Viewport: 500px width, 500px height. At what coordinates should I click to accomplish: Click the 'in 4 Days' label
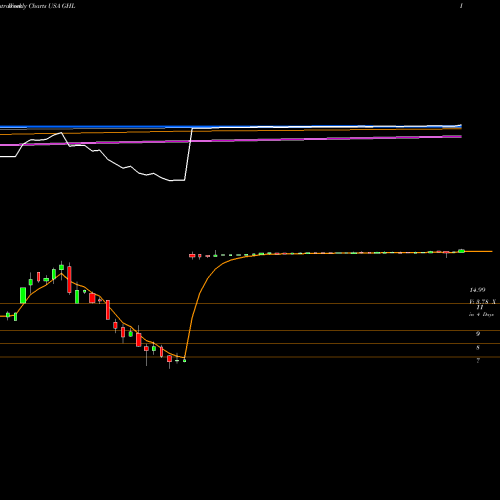click(481, 314)
